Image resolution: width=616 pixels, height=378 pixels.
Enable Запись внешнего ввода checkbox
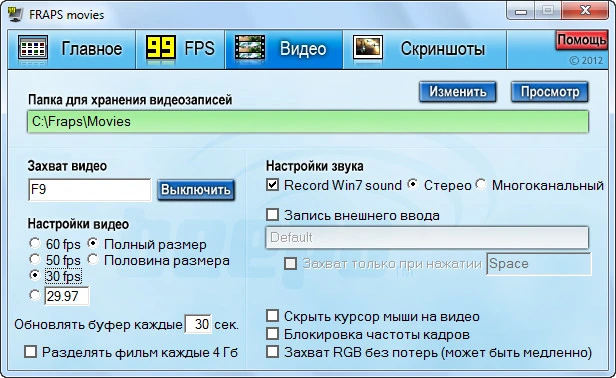pyautogui.click(x=273, y=215)
